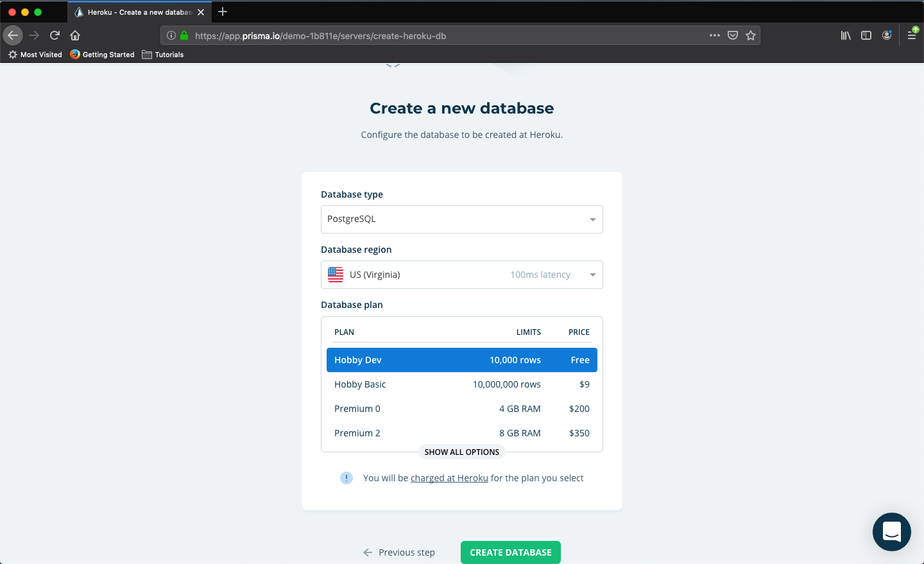Screen dimensions: 924x564
Task: Click the '$9' price cell
Action: [x=585, y=384]
